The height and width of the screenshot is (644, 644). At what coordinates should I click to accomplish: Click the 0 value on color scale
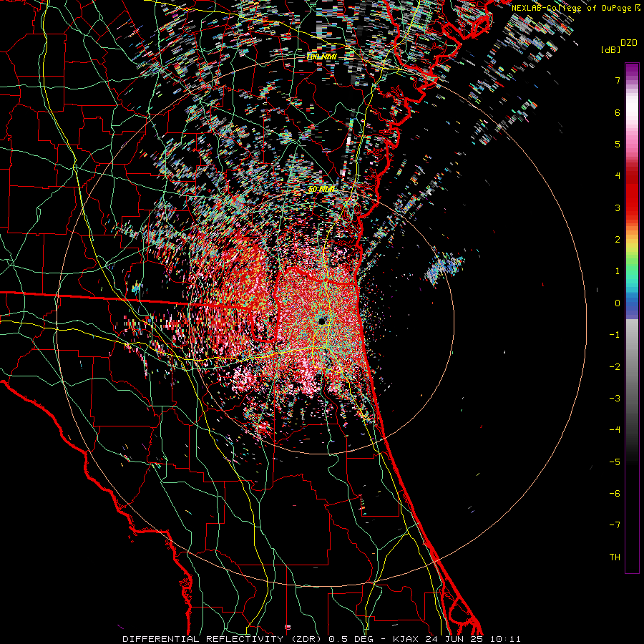[618, 303]
